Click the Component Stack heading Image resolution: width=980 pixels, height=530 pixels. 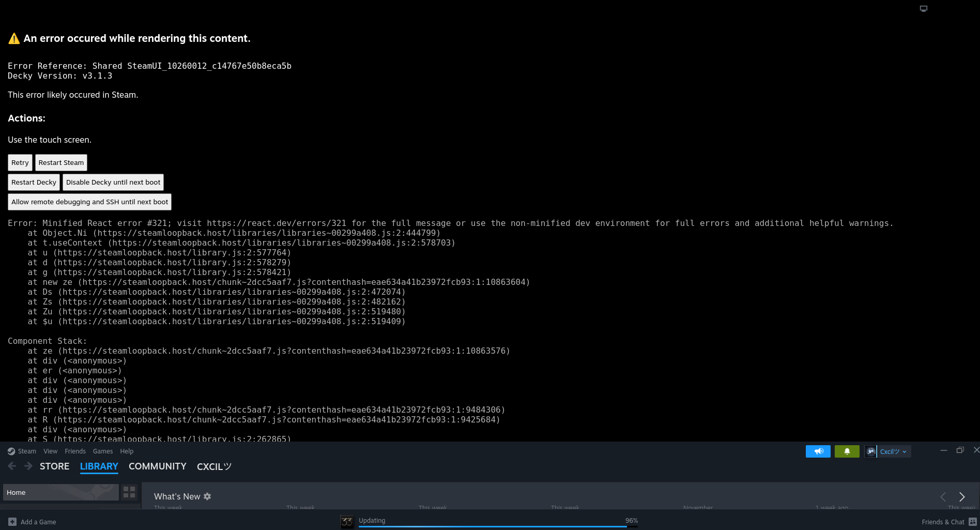coord(47,341)
